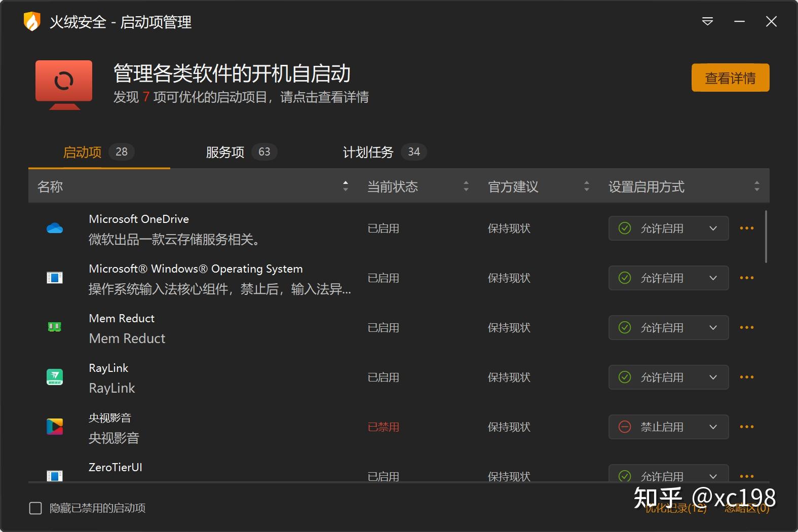Sort list by 设置启用方式 column arrows

coord(757,186)
